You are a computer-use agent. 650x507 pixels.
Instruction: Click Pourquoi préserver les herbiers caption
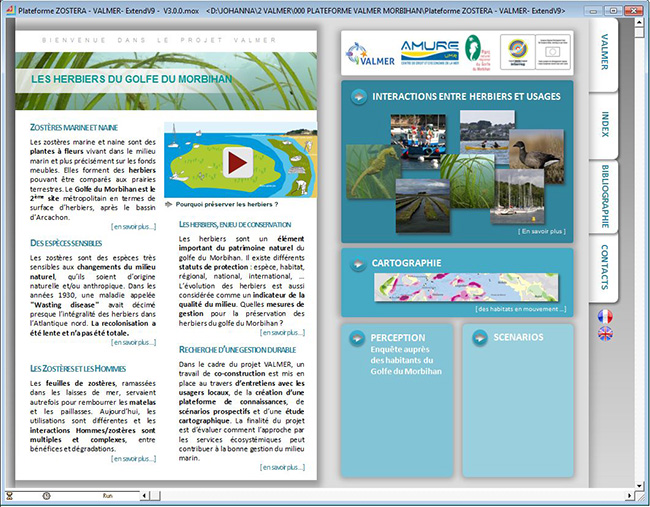(x=227, y=204)
